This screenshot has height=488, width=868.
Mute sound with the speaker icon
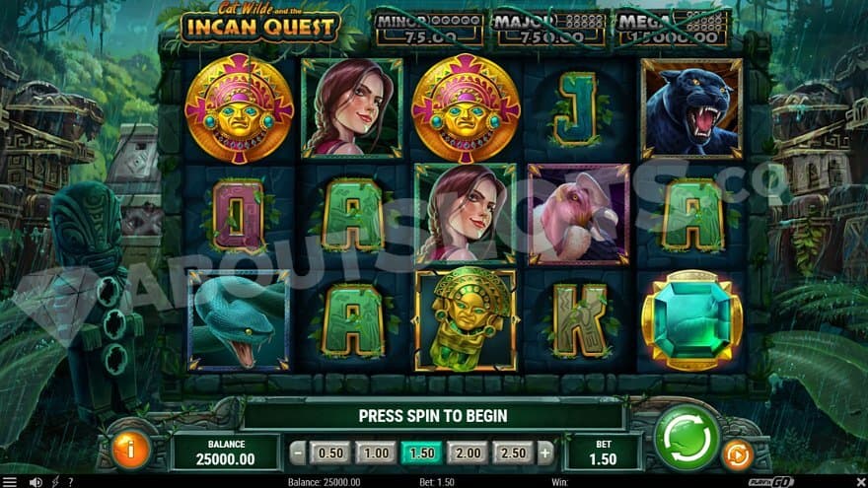coord(36,482)
